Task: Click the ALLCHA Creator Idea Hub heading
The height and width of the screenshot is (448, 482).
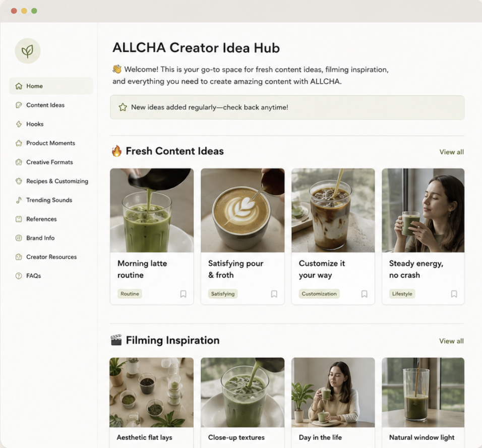Action: coord(196,48)
